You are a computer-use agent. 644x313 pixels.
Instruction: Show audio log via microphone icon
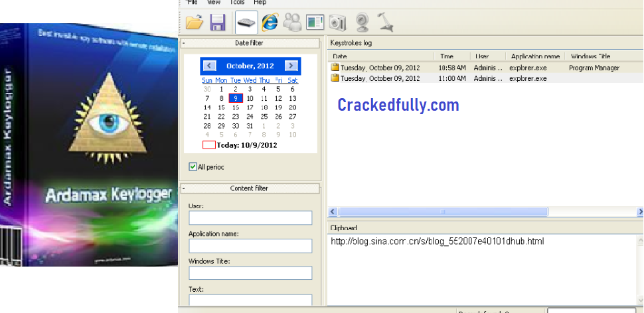click(x=386, y=22)
